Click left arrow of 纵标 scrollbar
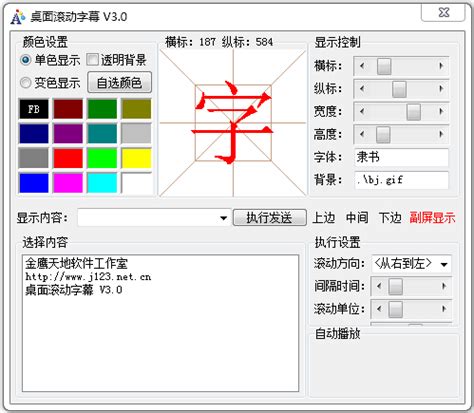Screen dimensions: 474x413 pyautogui.click(x=362, y=89)
